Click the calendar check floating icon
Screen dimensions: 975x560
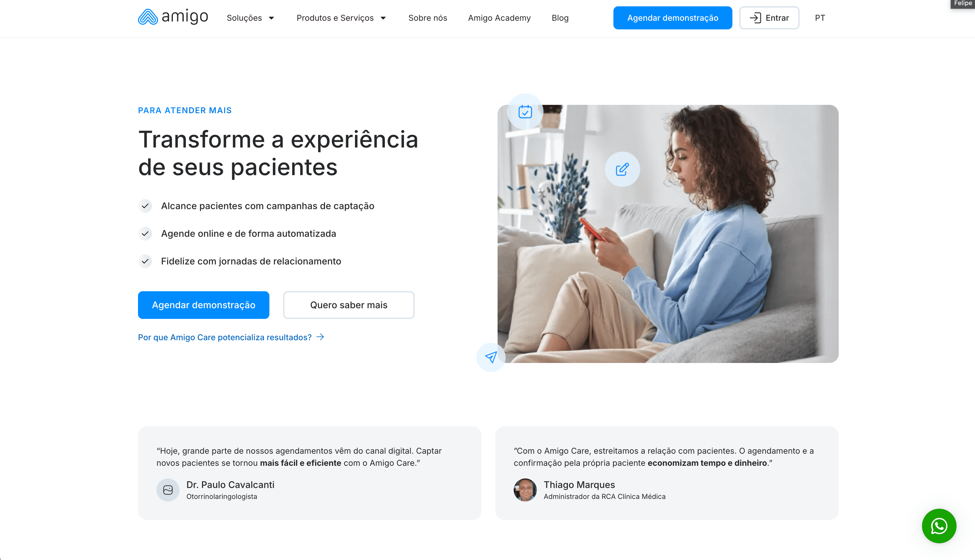525,111
